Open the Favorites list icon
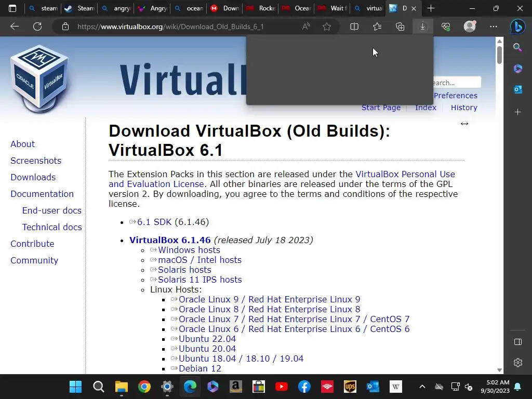532x399 pixels. [377, 26]
